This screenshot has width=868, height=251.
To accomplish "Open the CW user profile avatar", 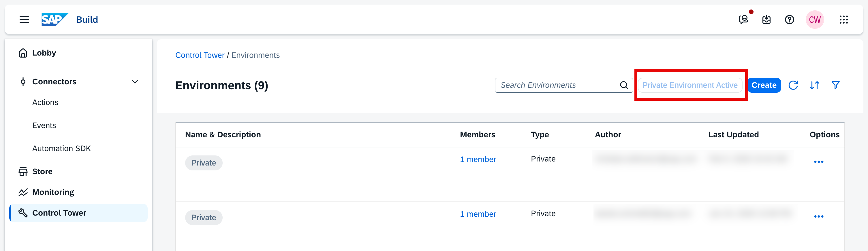I will [x=814, y=20].
